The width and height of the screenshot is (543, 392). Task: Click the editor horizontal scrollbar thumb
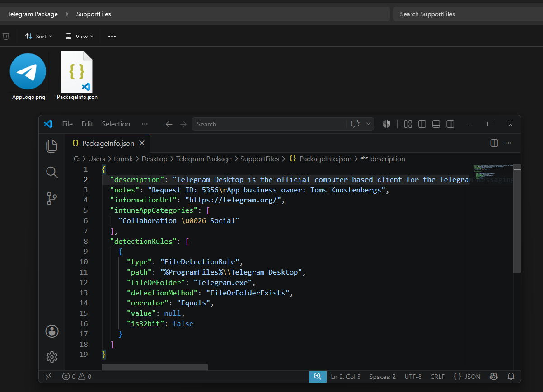pyautogui.click(x=154, y=367)
